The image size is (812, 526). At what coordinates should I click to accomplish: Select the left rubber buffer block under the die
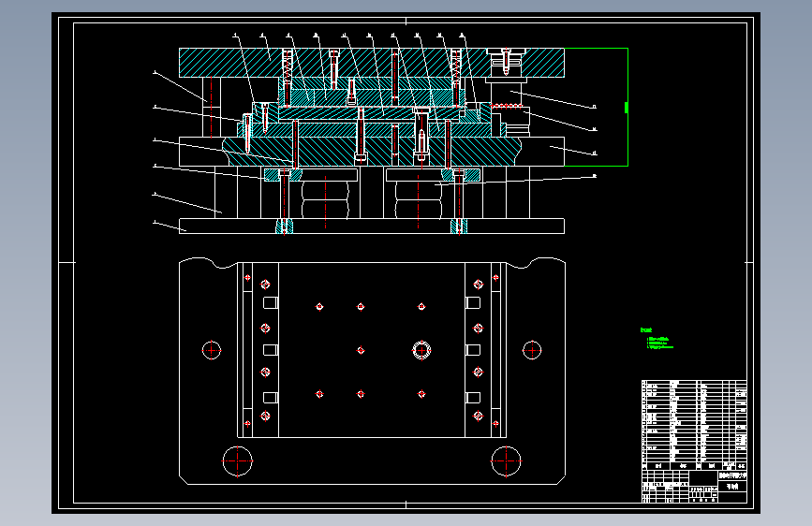point(325,200)
